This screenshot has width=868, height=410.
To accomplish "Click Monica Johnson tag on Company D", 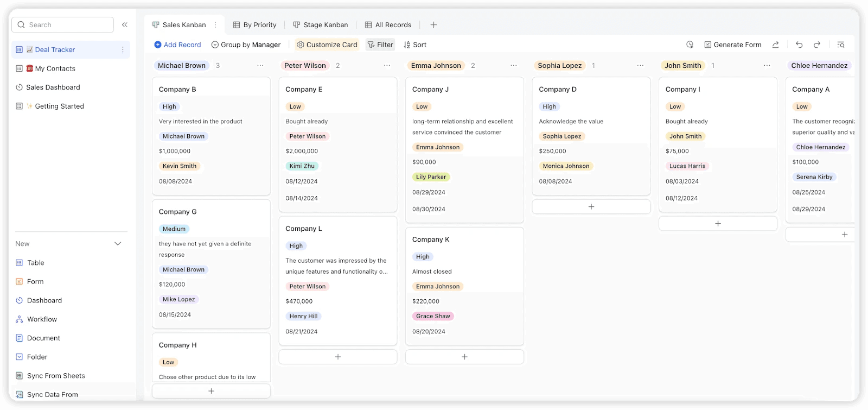I will pos(566,166).
